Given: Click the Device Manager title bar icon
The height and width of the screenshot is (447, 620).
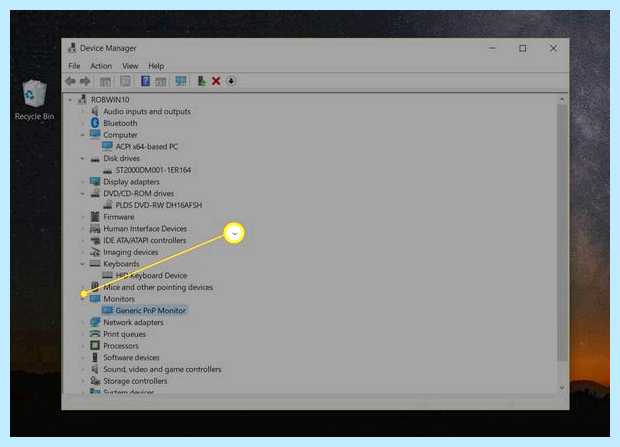Looking at the screenshot, I should pyautogui.click(x=72, y=48).
